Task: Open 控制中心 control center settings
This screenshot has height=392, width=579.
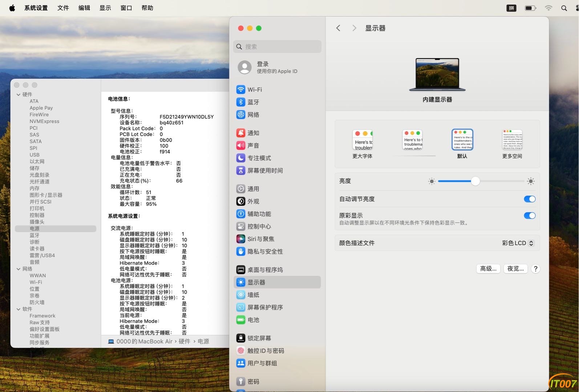Action: pos(277,226)
